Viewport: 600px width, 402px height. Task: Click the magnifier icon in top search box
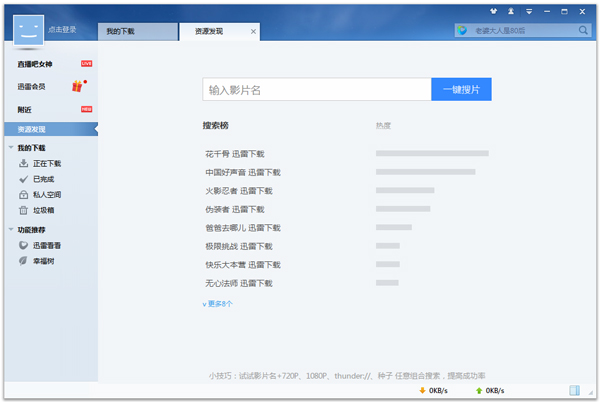pos(584,31)
